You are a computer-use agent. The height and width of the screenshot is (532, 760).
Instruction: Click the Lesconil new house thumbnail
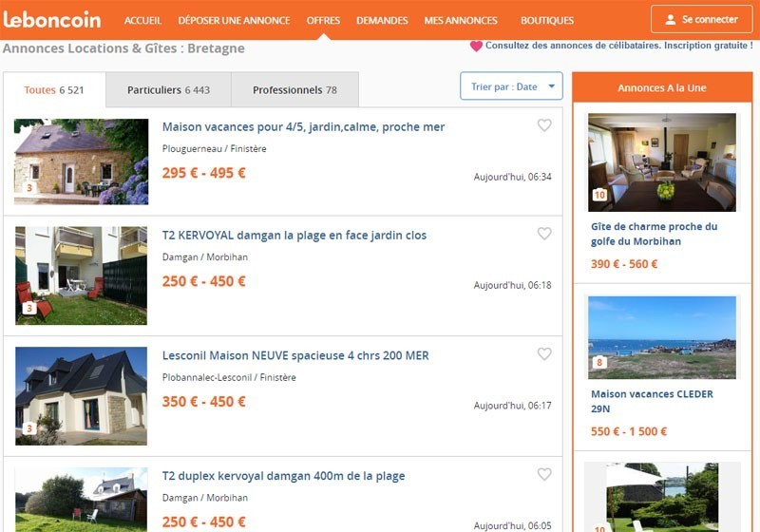(81, 396)
